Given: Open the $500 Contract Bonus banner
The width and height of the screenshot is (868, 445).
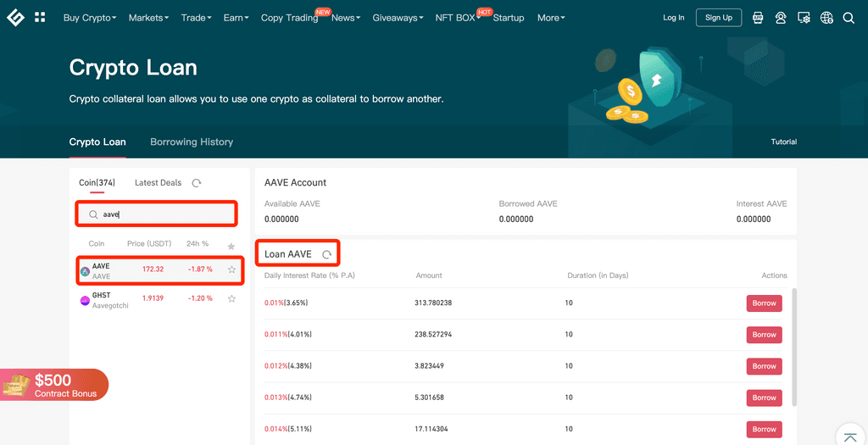Looking at the screenshot, I should (x=54, y=385).
